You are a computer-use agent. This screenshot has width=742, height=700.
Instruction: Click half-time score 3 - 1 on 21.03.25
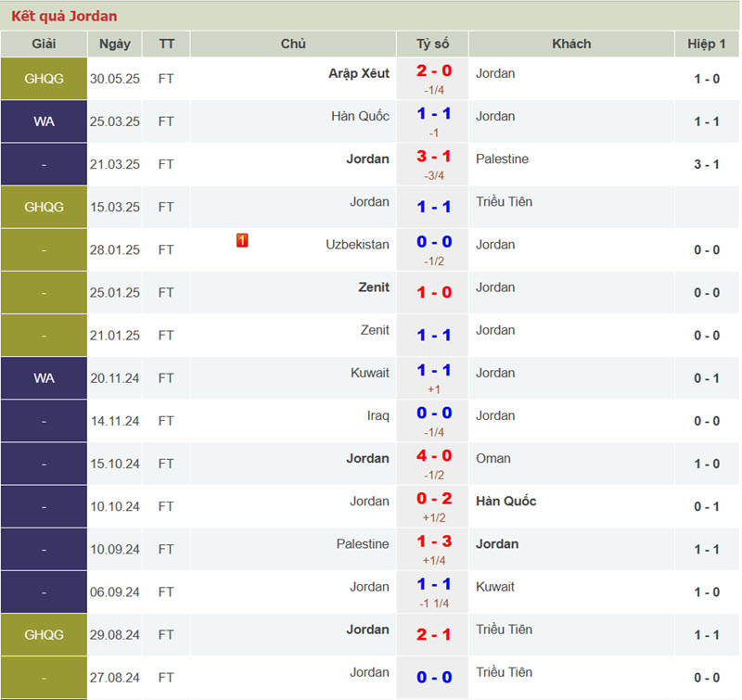[x=707, y=165]
